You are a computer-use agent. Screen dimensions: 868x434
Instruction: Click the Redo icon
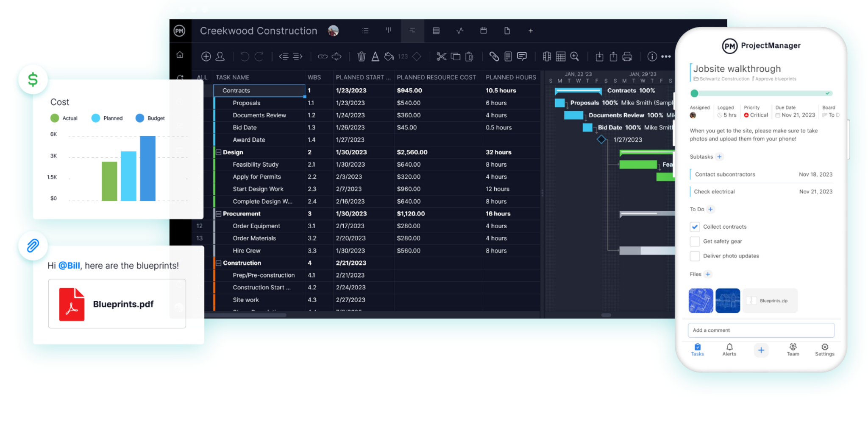(259, 56)
